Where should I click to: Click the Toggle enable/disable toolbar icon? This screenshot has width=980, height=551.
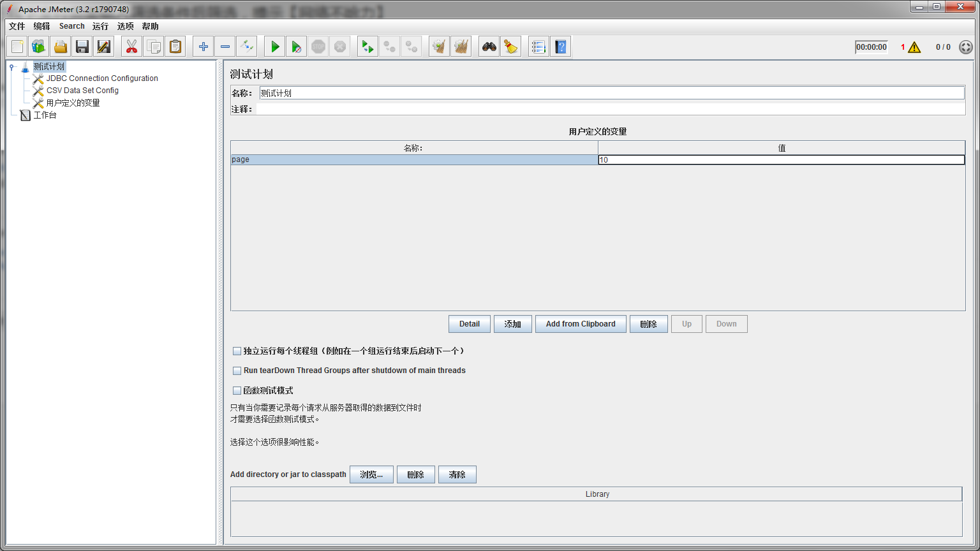[246, 47]
